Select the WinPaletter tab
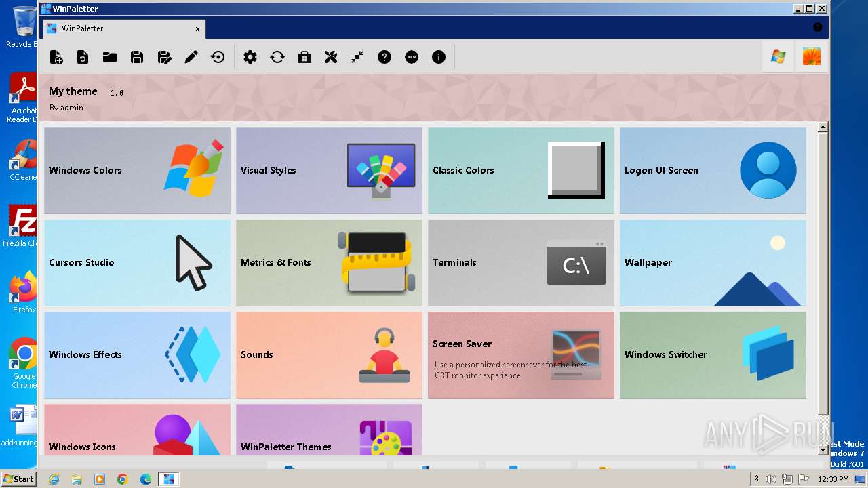 coord(124,28)
